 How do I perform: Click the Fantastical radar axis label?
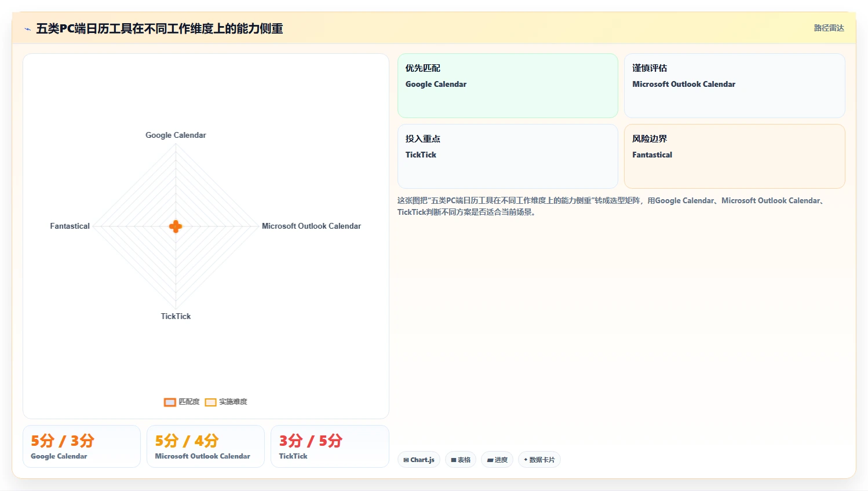(70, 226)
